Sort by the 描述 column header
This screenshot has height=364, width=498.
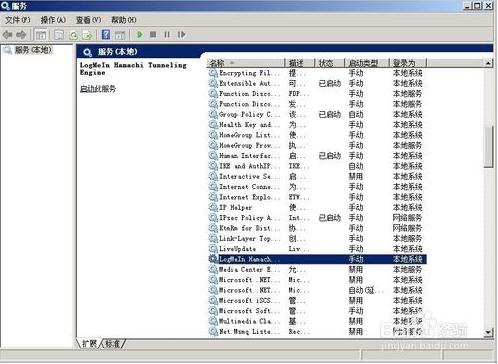coord(300,63)
